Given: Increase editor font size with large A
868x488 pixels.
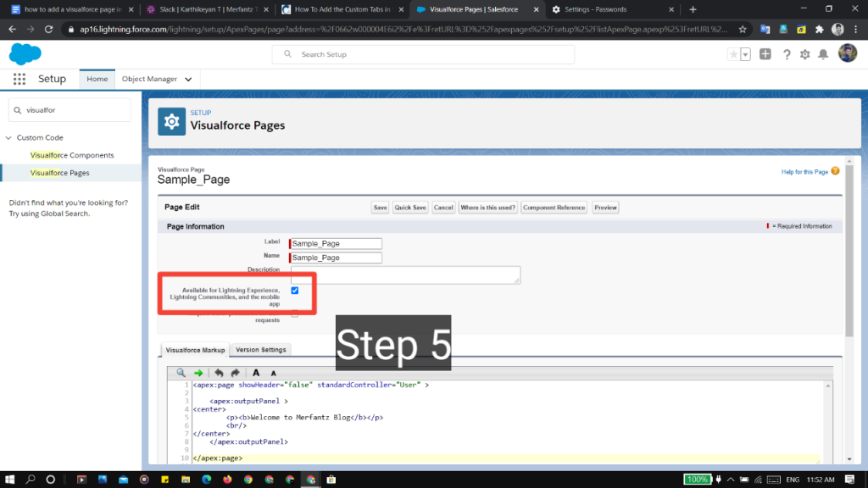Looking at the screenshot, I should point(256,373).
